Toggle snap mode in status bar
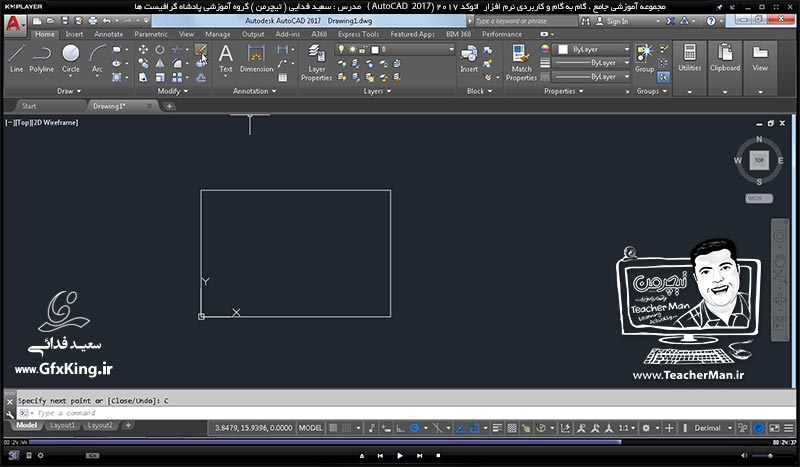Image resolution: width=800 pixels, height=467 pixels. pos(347,428)
